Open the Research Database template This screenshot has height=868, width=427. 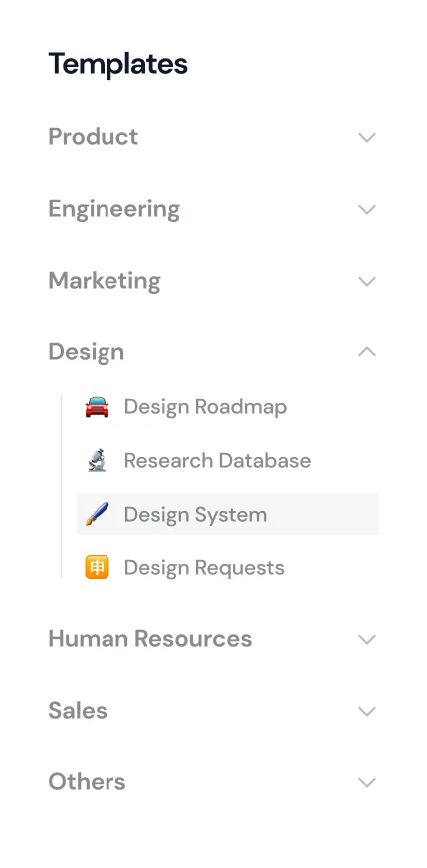pos(228,461)
